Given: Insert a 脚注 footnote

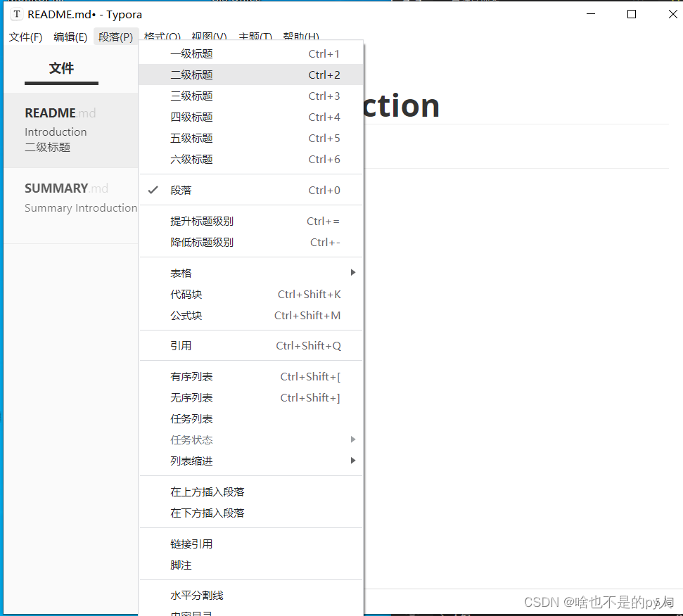Looking at the screenshot, I should [x=181, y=565].
